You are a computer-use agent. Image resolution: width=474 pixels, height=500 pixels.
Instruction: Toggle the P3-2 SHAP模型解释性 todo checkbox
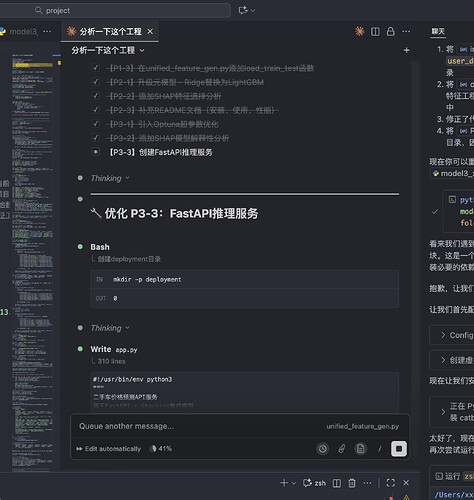point(96,138)
